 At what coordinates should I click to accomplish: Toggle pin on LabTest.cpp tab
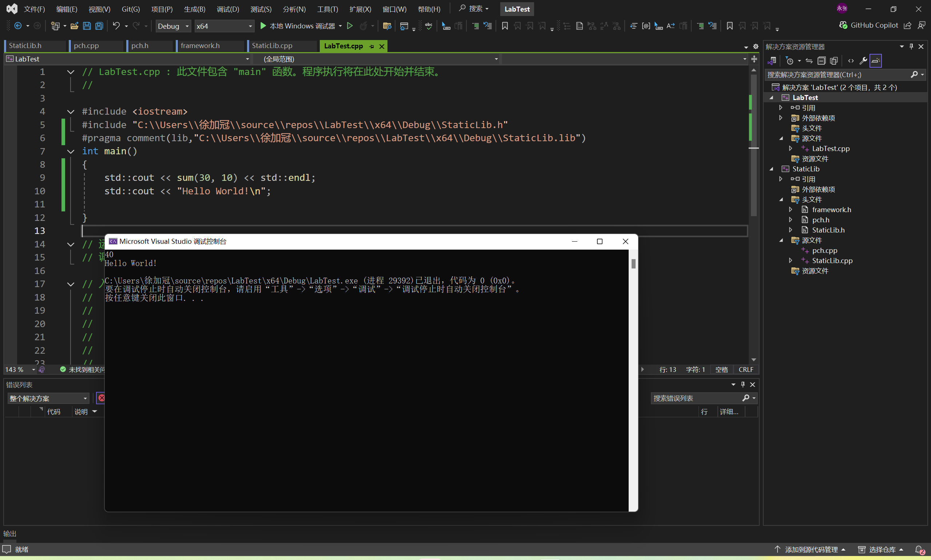click(372, 47)
